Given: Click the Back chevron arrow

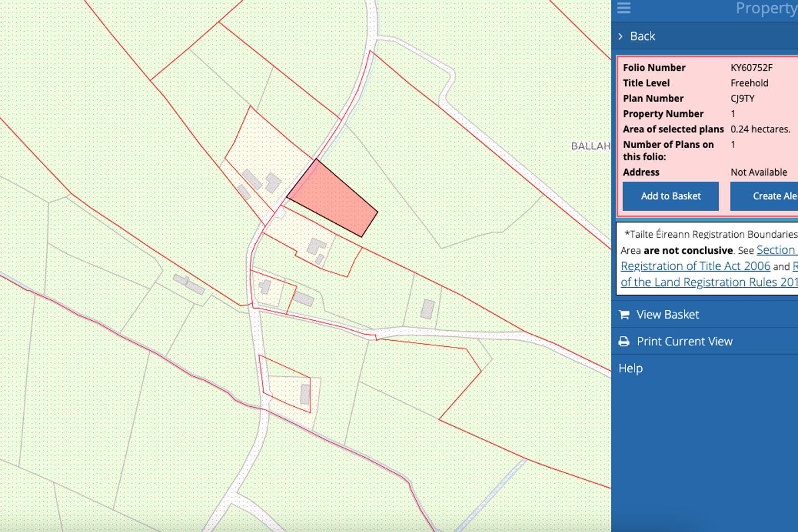Looking at the screenshot, I should [x=621, y=37].
